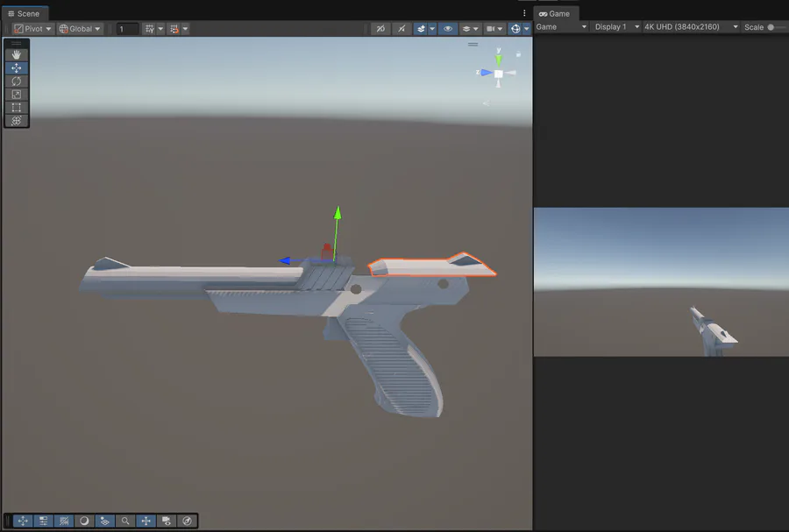This screenshot has width=789, height=532.
Task: Adjust the Game view Scale slider
Action: click(x=771, y=27)
